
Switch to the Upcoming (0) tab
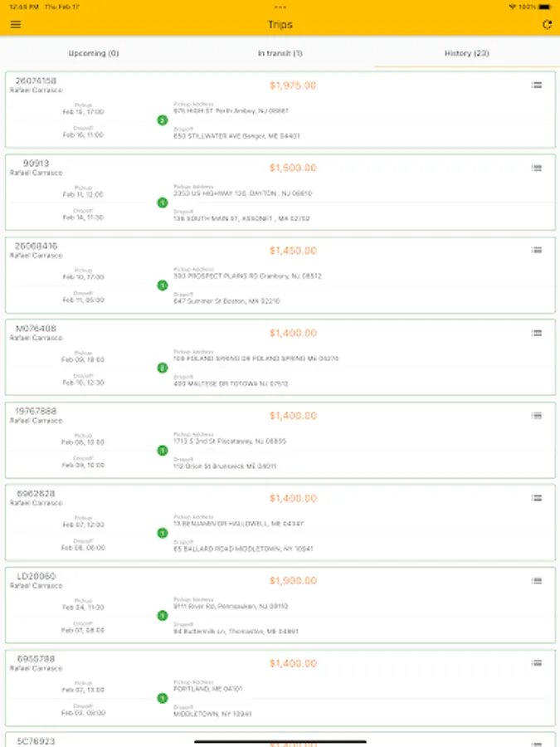click(x=94, y=53)
